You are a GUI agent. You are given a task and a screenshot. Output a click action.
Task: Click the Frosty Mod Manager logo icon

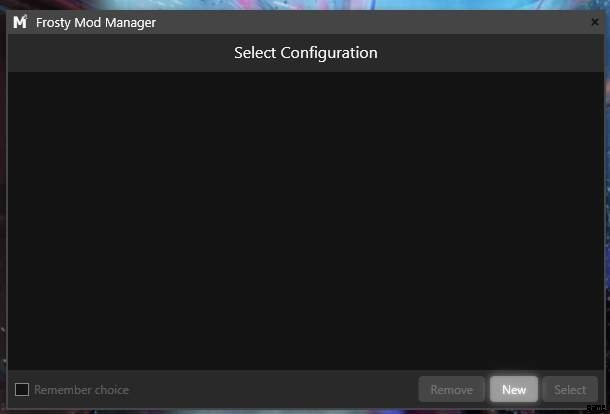point(20,22)
